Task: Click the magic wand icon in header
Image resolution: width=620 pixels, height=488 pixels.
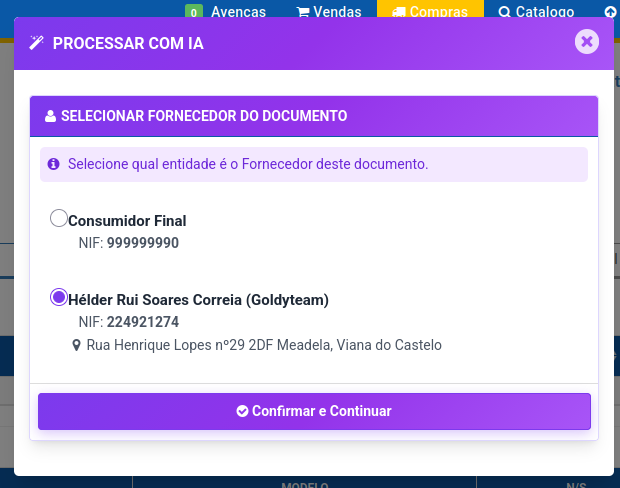Action: point(36,43)
